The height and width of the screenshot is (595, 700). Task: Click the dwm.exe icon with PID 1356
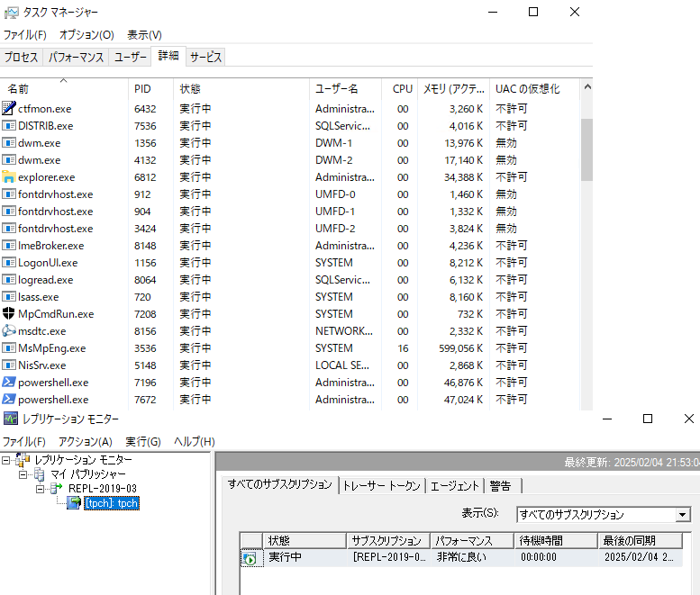pyautogui.click(x=8, y=143)
